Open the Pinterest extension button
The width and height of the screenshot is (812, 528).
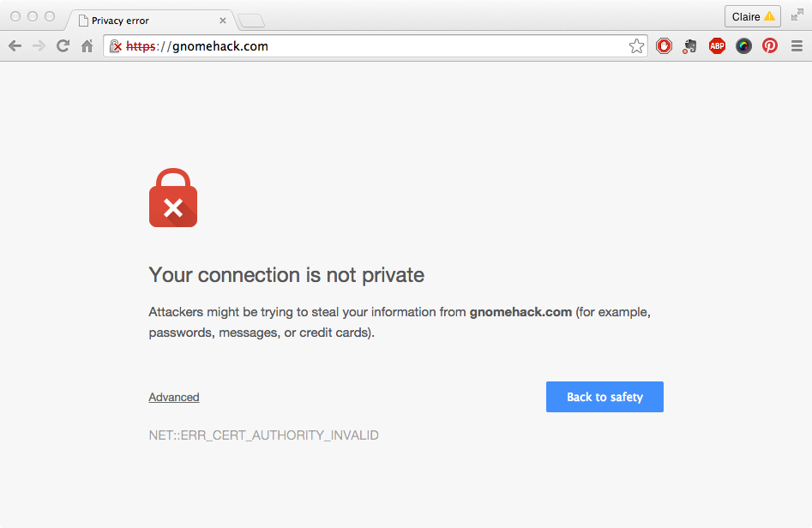(770, 46)
